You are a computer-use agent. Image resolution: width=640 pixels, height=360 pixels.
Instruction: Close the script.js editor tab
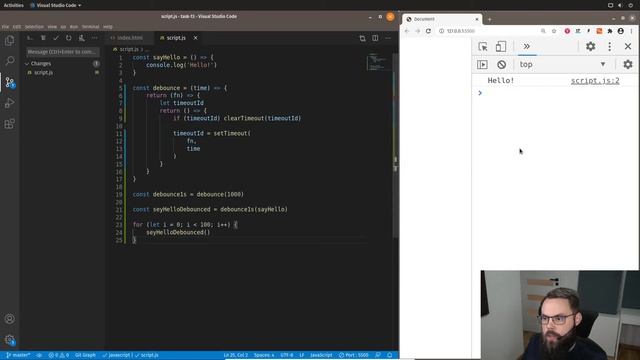click(x=196, y=38)
